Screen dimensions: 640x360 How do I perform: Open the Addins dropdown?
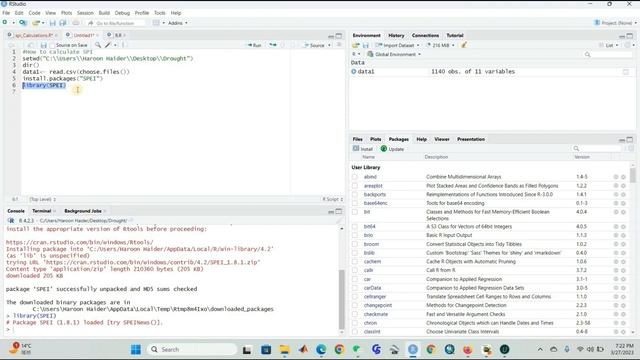[178, 23]
